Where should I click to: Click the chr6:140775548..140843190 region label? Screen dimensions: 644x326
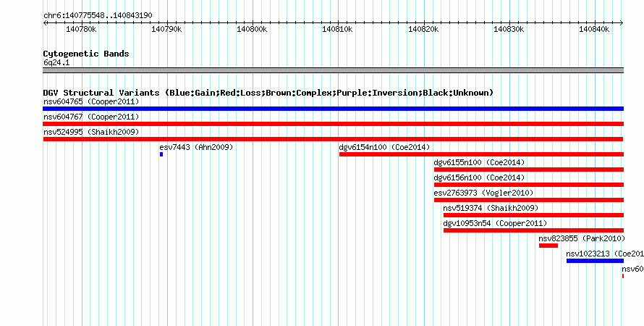(98, 15)
